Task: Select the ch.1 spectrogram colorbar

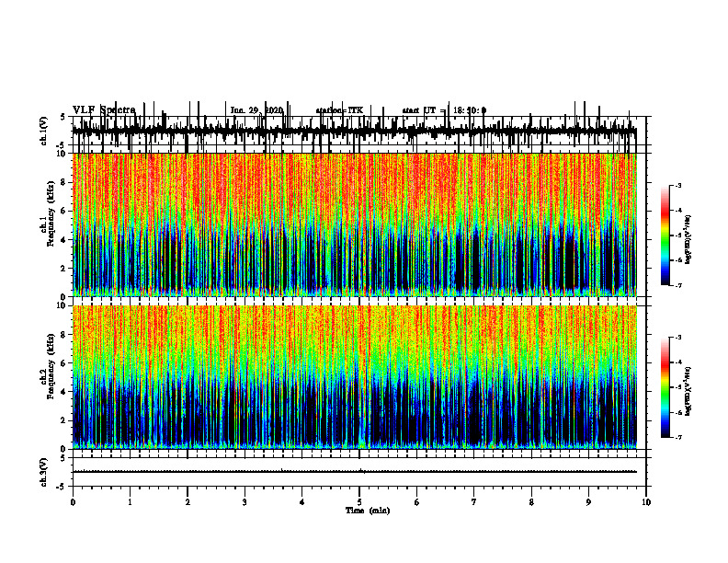Action: pyautogui.click(x=665, y=236)
